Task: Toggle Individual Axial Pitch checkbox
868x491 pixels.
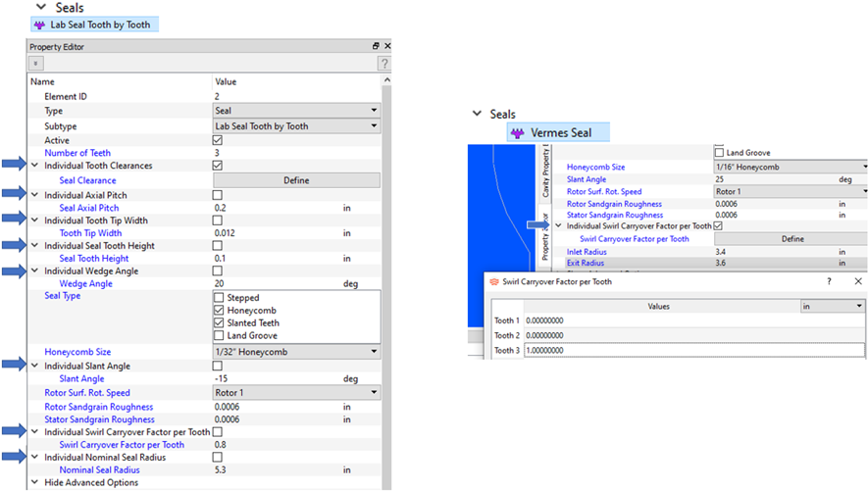Action: [x=219, y=195]
